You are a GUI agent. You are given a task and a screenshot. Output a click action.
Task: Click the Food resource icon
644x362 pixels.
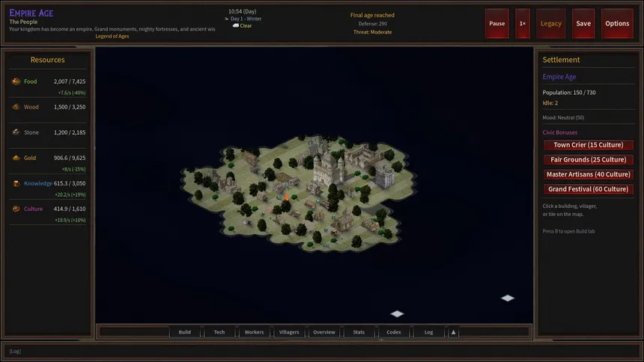16,82
